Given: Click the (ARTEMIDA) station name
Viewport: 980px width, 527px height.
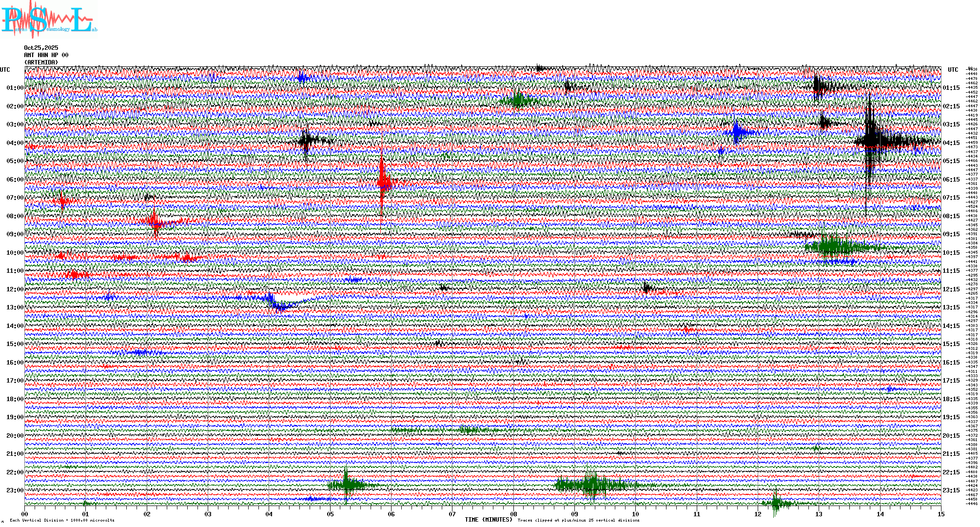Looking at the screenshot, I should tap(41, 62).
